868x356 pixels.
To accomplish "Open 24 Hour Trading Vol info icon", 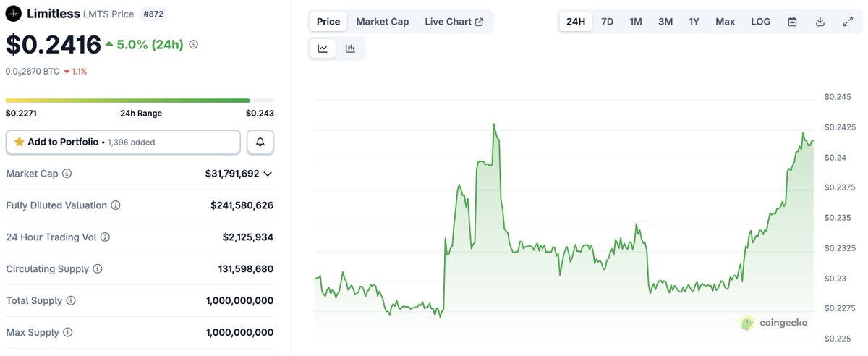I will (x=105, y=237).
